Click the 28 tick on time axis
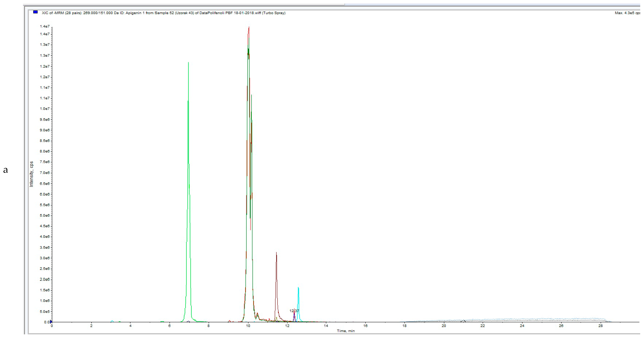 [x=600, y=326]
